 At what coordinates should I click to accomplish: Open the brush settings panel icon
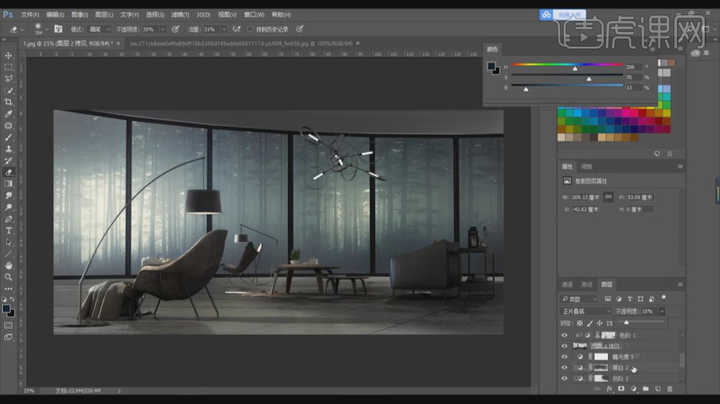point(58,29)
